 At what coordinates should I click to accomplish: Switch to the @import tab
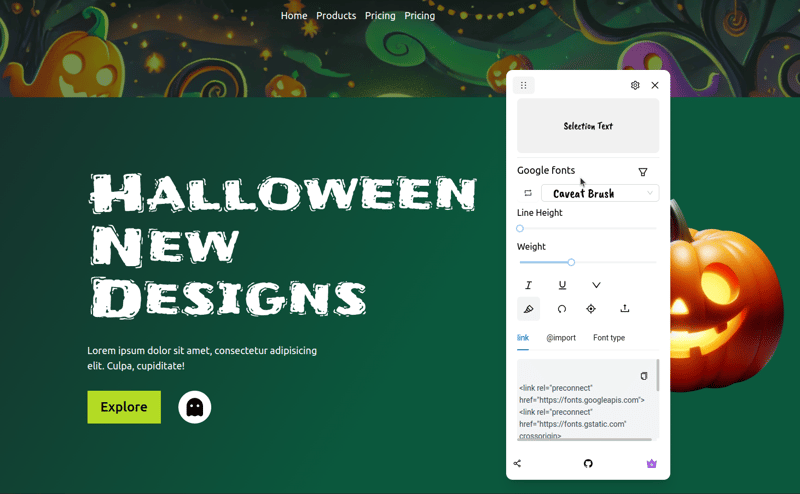pyautogui.click(x=561, y=338)
